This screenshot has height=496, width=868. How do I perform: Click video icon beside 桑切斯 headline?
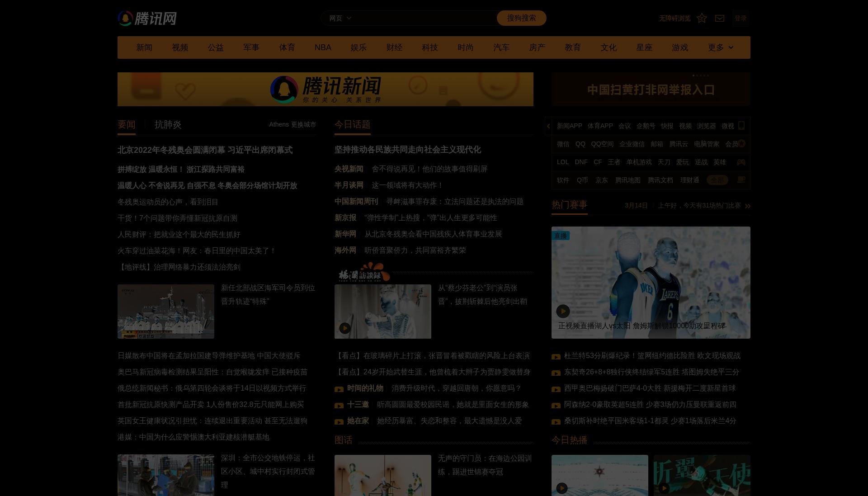pos(556,421)
